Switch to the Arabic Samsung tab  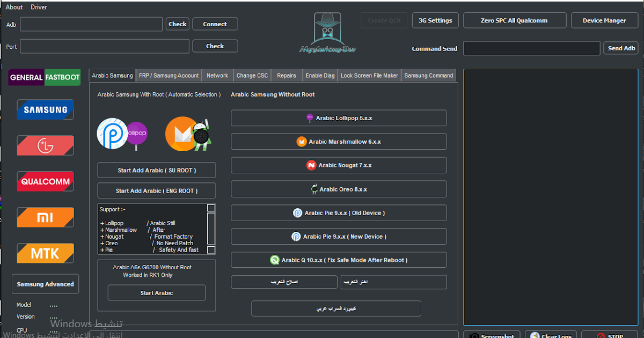pos(112,76)
